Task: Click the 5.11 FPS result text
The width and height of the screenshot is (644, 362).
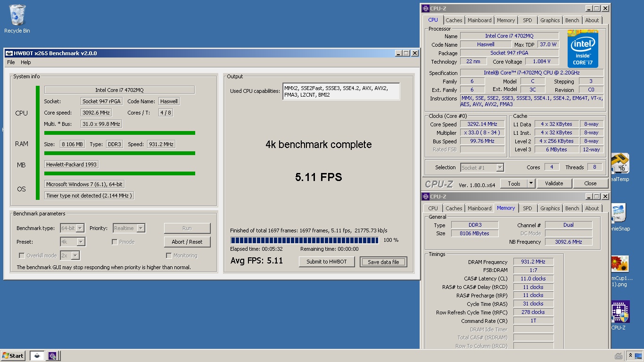Action: (x=319, y=177)
